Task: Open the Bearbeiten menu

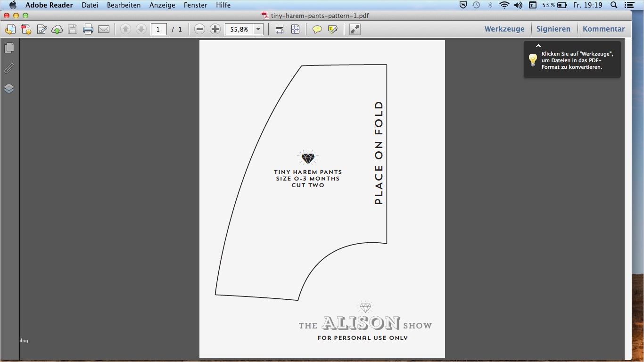Action: 124,5
